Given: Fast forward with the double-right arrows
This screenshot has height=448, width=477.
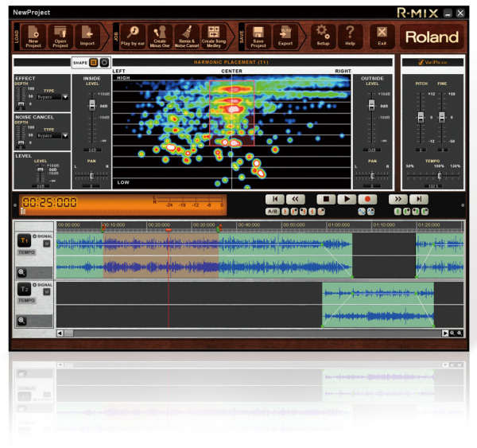Looking at the screenshot, I should (x=398, y=199).
